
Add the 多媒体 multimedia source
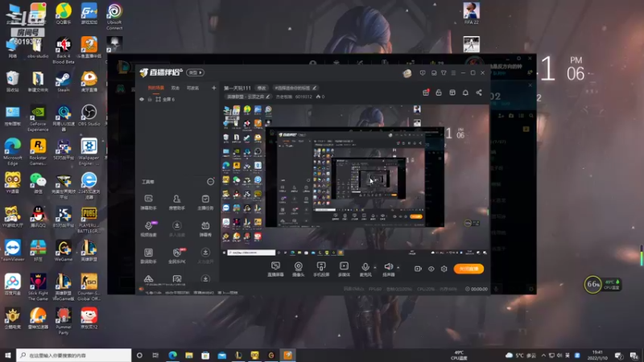pyautogui.click(x=344, y=269)
